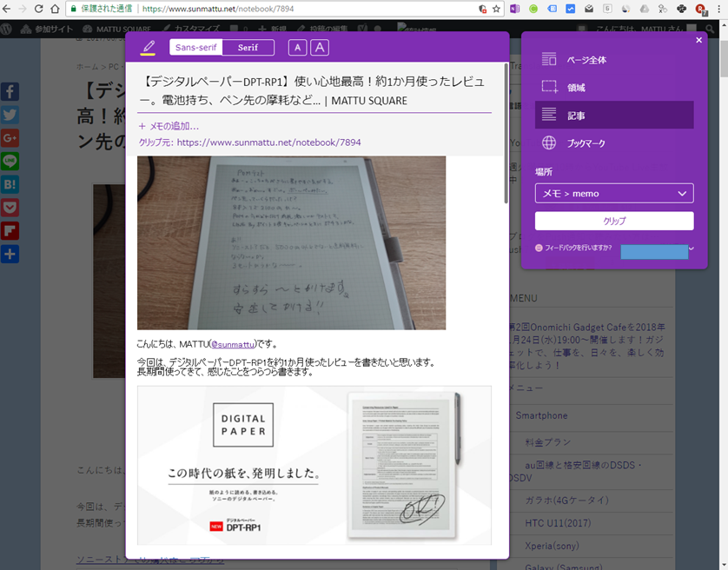Viewport: 728px width, 570px height.
Task: Share the page on Twitter
Action: pyautogui.click(x=10, y=115)
